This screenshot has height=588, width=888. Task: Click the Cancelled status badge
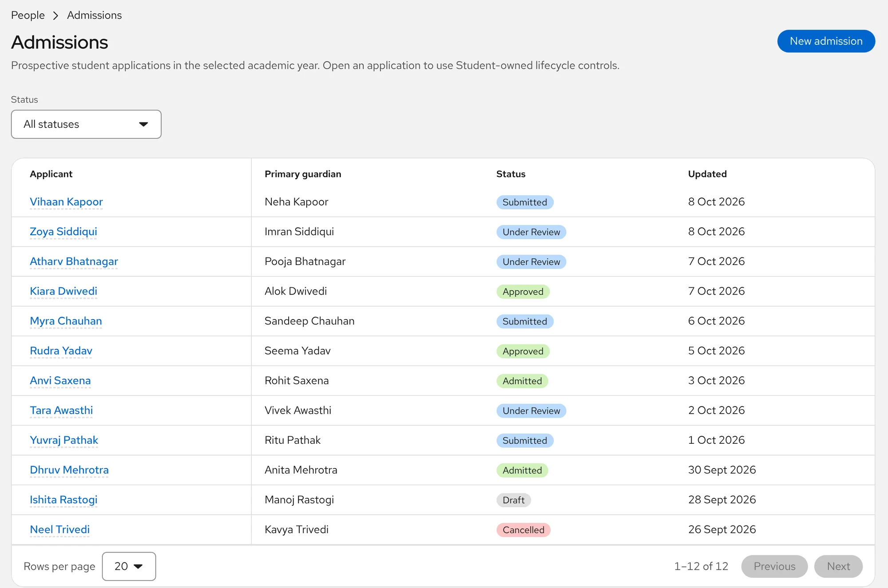point(523,530)
